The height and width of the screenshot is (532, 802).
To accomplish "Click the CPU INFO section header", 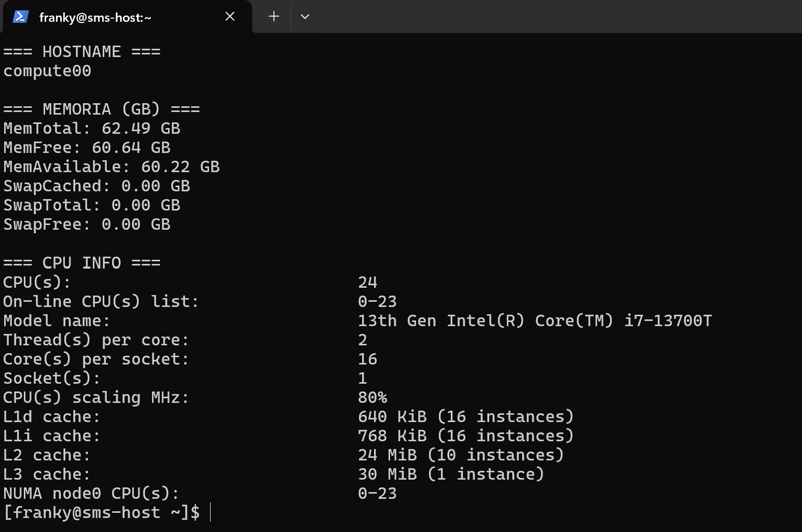I will (x=82, y=263).
